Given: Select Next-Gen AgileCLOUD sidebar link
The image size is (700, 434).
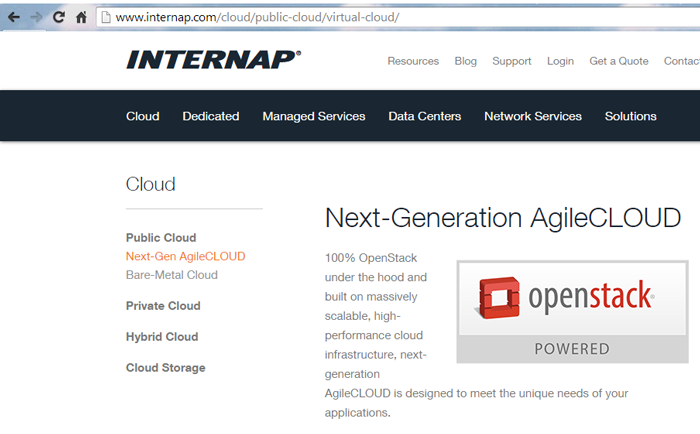Looking at the screenshot, I should pyautogui.click(x=185, y=256).
